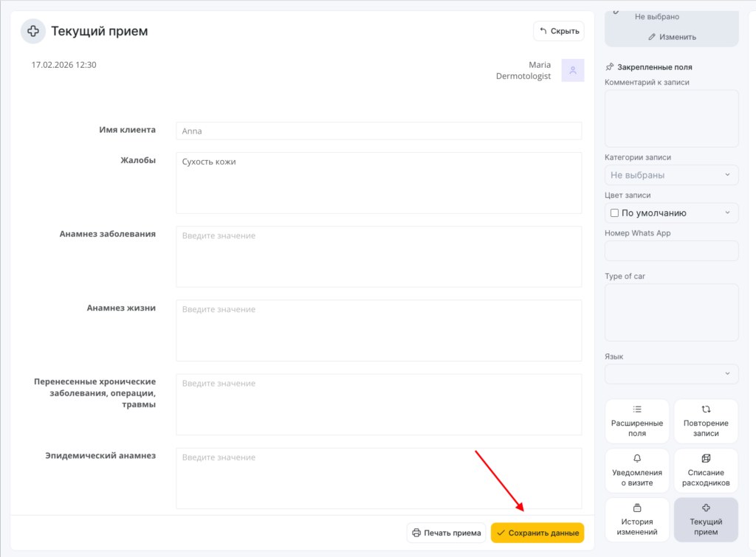756x557 pixels.
Task: Open Уведомления о визите
Action: (x=637, y=471)
